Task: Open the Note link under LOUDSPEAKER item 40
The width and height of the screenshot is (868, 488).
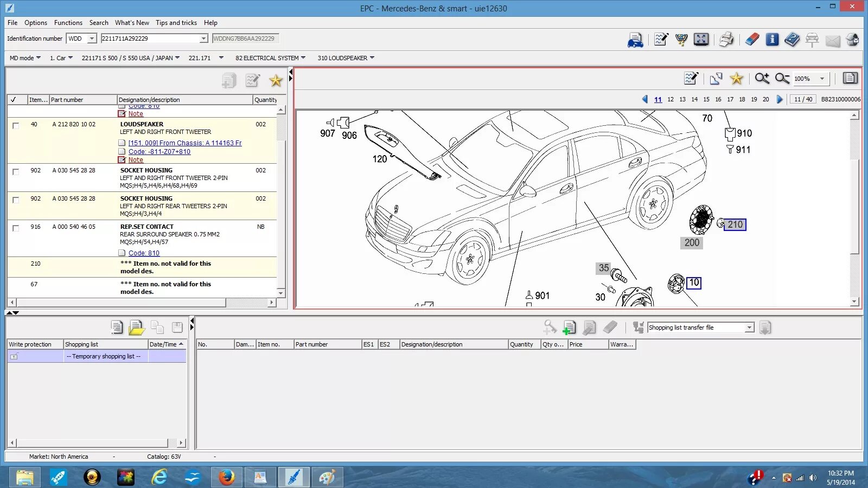Action: click(136, 160)
